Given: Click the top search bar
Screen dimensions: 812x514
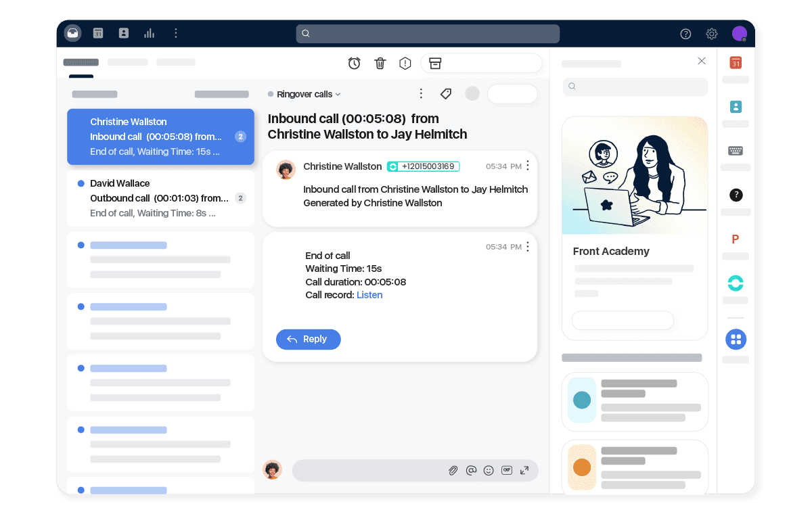Looking at the screenshot, I should tap(428, 34).
